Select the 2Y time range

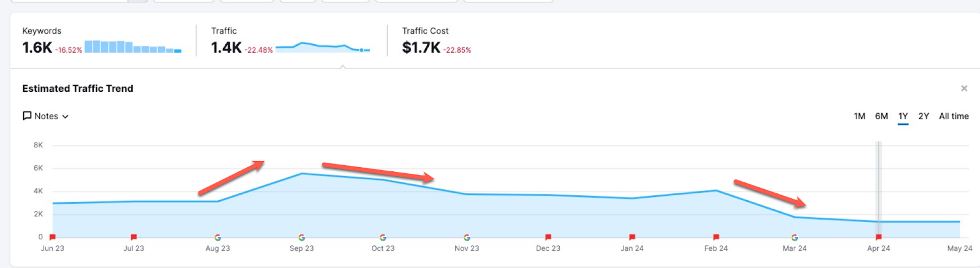(x=924, y=116)
